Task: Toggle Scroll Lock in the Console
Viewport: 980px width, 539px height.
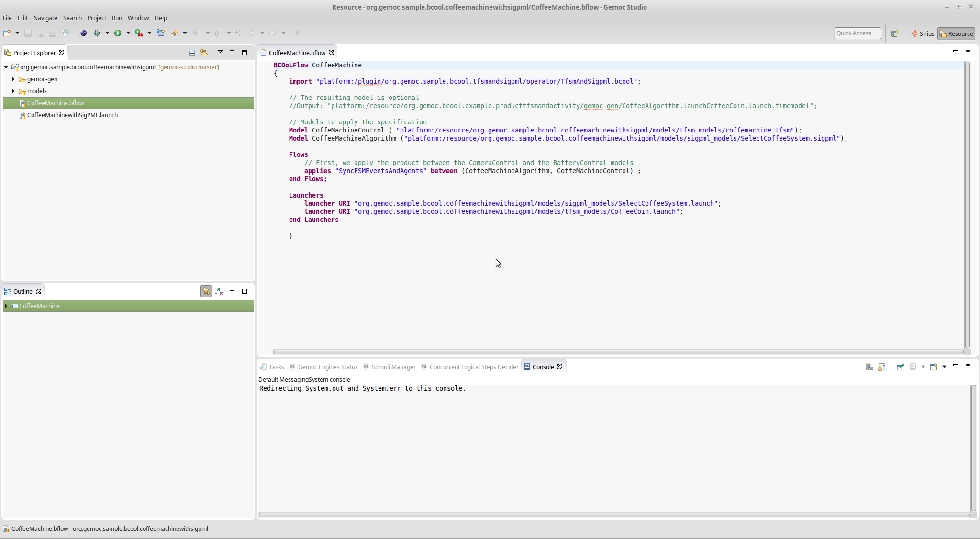Action: (881, 367)
